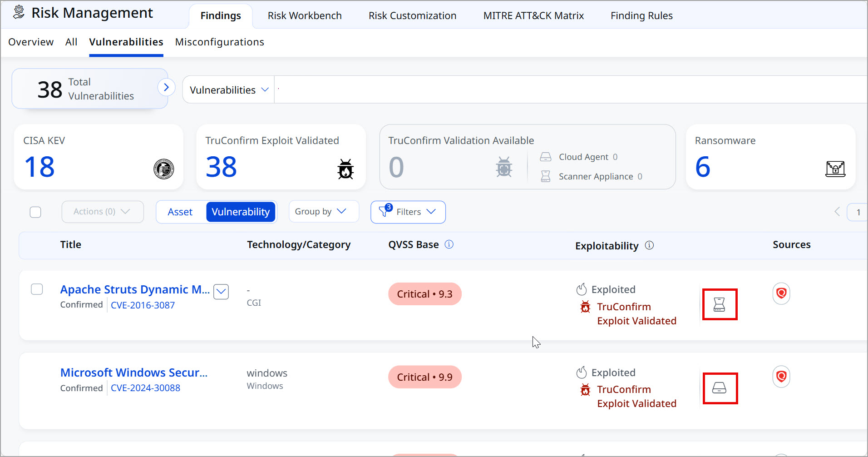Click TruConfirm Exploit Validated text for Microsoft Windows
868x457 pixels.
click(x=637, y=397)
